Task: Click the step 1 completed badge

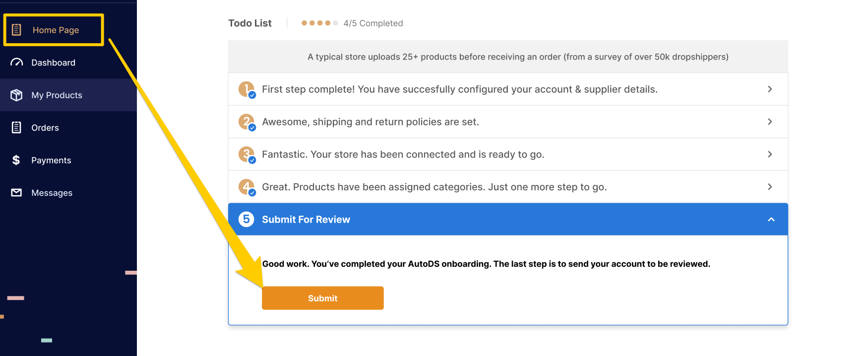Action: coord(247,89)
